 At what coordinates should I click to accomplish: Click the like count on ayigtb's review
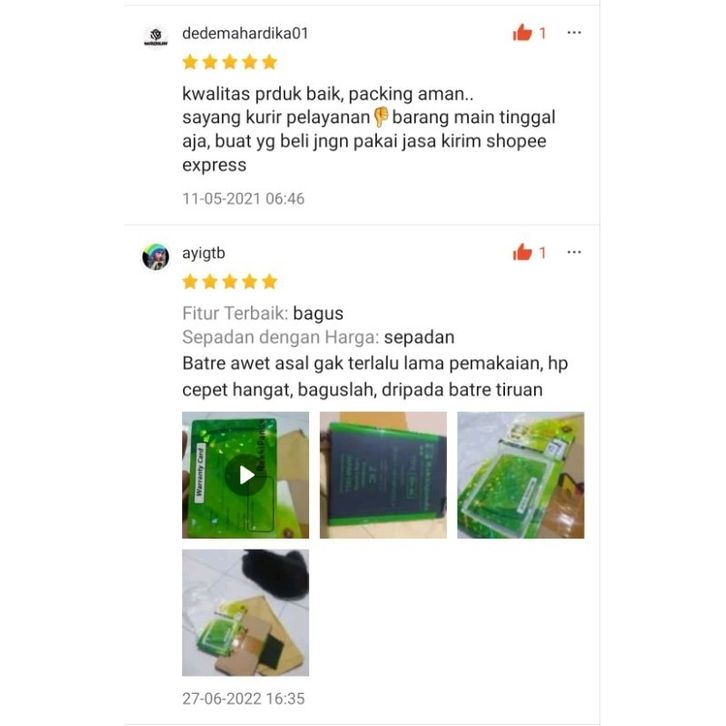pyautogui.click(x=542, y=253)
